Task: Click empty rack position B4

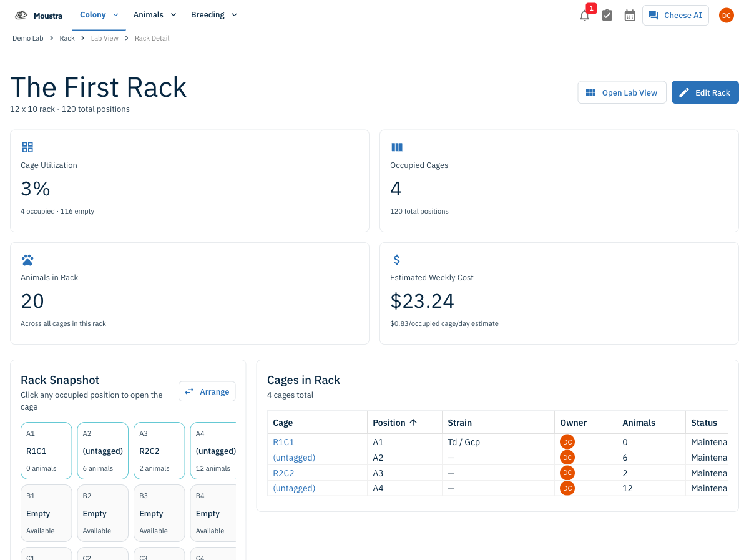Action: (x=213, y=513)
